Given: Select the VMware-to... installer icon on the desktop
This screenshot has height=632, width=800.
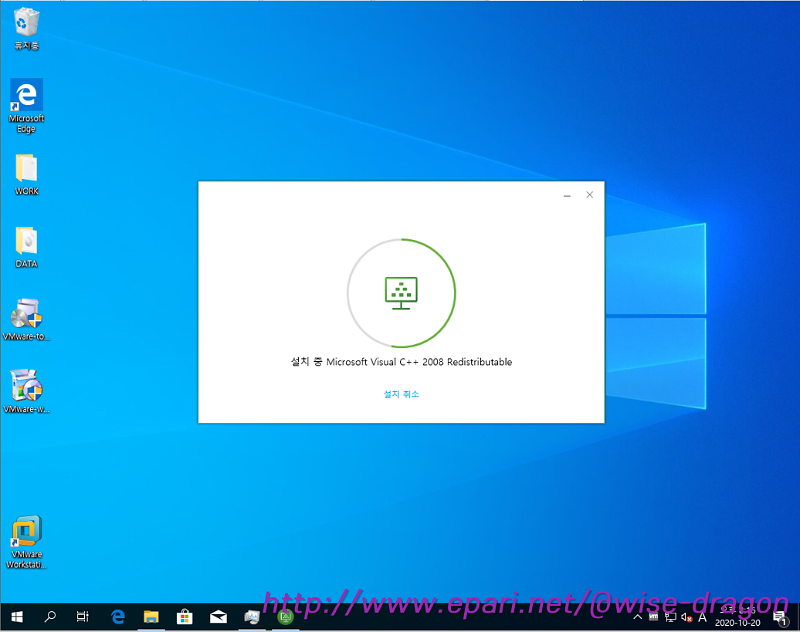Looking at the screenshot, I should 26,319.
